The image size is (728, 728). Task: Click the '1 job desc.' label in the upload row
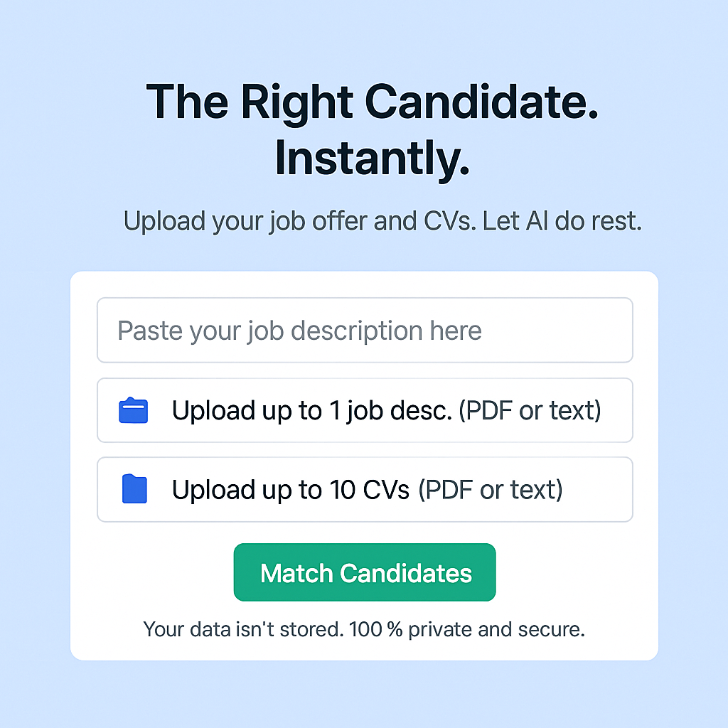pyautogui.click(x=390, y=412)
